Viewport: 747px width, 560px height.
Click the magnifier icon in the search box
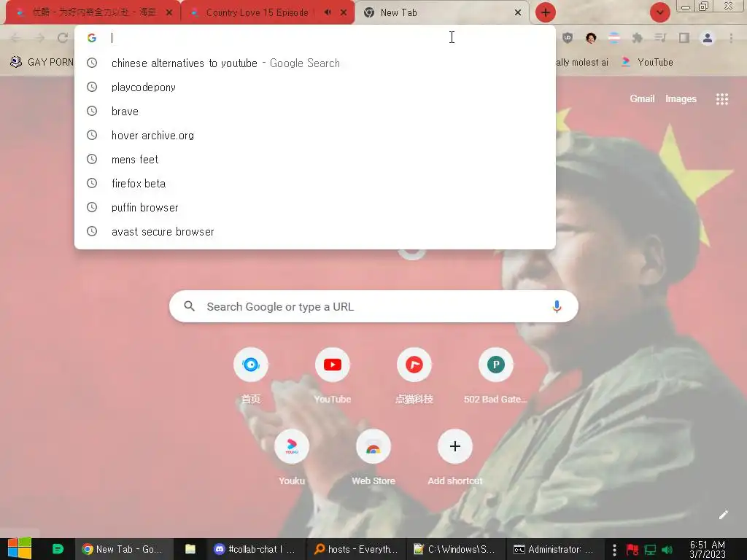(190, 306)
